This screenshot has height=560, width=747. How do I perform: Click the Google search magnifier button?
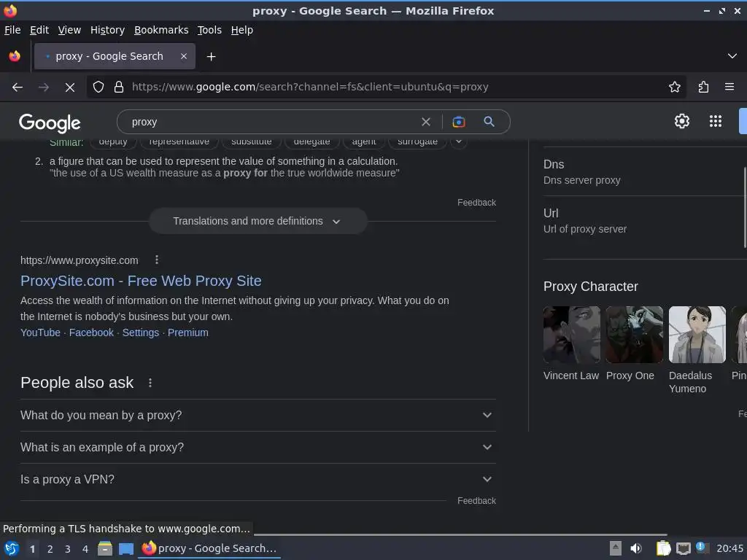click(489, 122)
